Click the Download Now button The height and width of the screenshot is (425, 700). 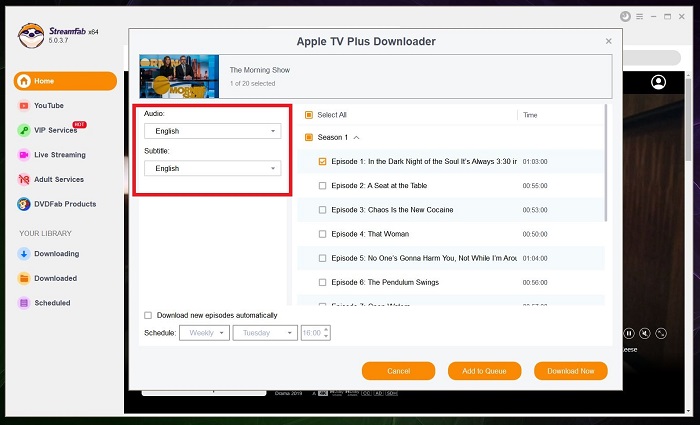point(571,371)
